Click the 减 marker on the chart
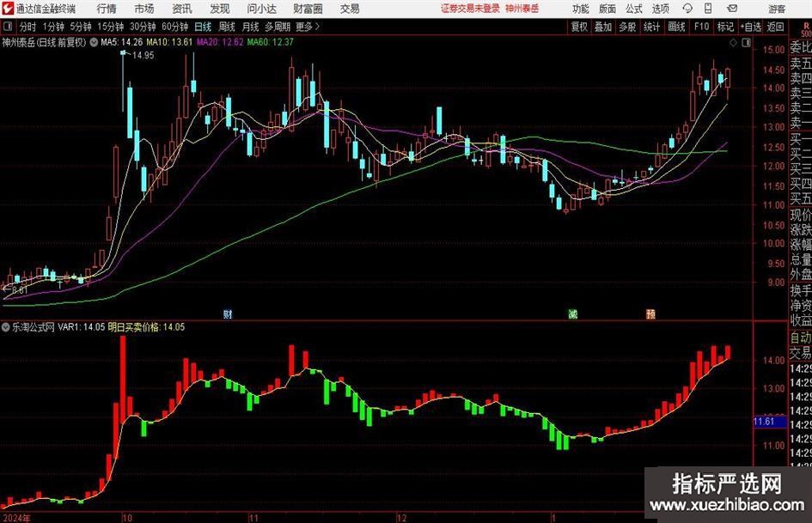This screenshot has height=523, width=812. tap(572, 314)
